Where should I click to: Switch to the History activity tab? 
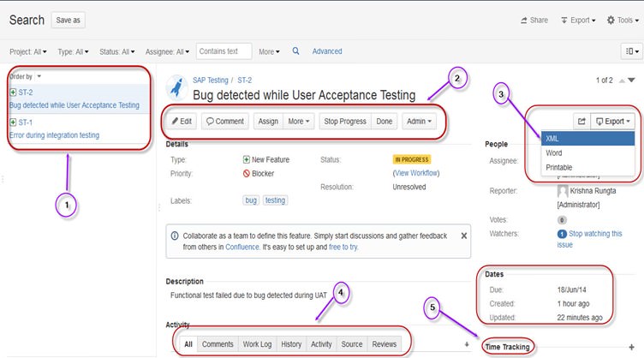click(291, 344)
